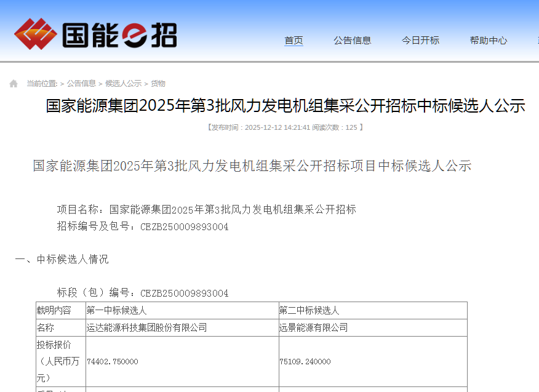
Task: Go to 公告信息 in top navigation
Action: click(x=353, y=41)
